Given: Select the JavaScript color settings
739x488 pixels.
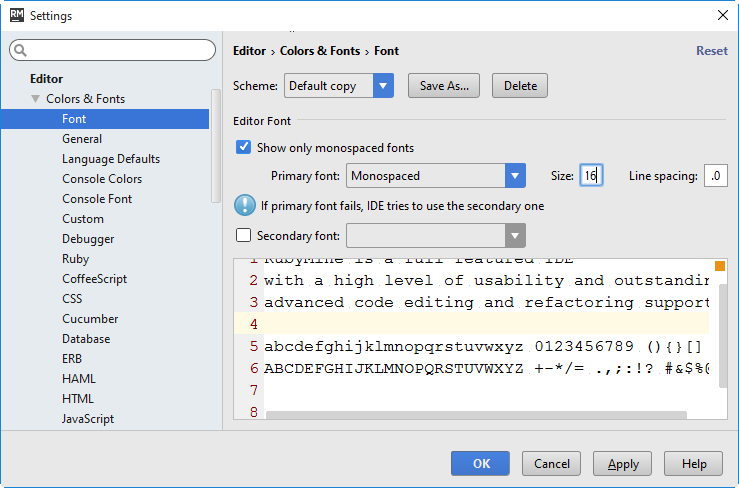Looking at the screenshot, I should tap(88, 419).
